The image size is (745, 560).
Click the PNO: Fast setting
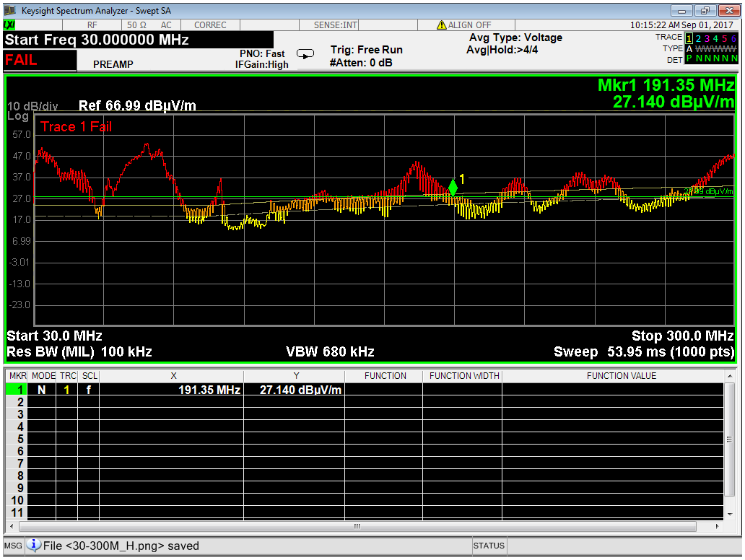pyautogui.click(x=262, y=53)
